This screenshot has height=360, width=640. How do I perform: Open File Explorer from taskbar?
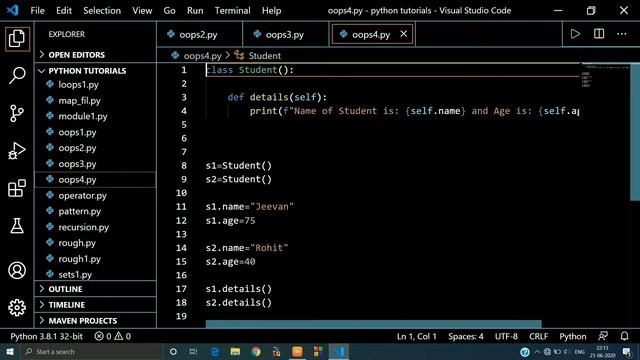point(235,351)
